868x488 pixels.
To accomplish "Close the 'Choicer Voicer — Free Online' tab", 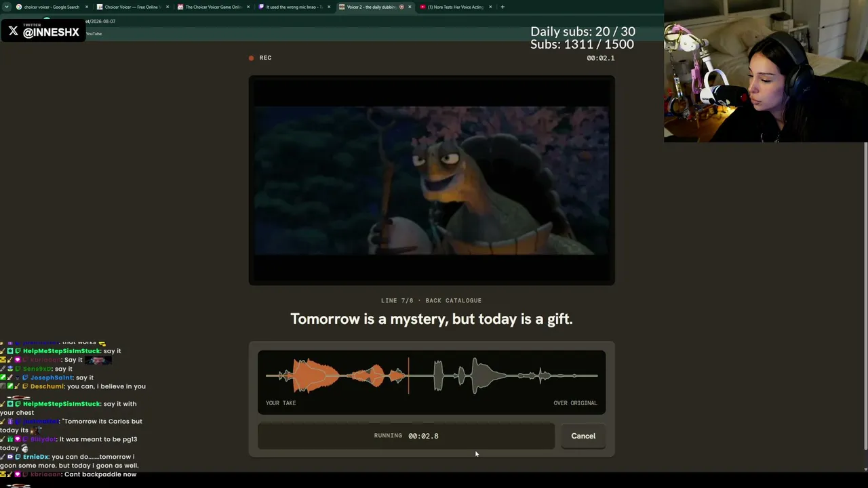I will [167, 7].
